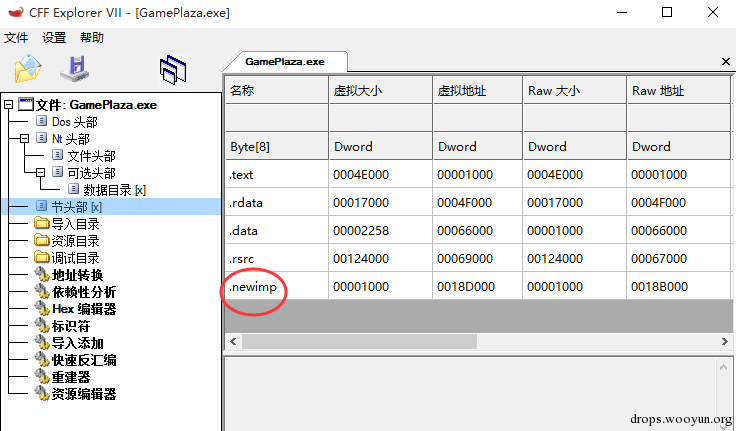The image size is (736, 431).
Task: Click 快速反汇编 tool icon
Action: (42, 360)
